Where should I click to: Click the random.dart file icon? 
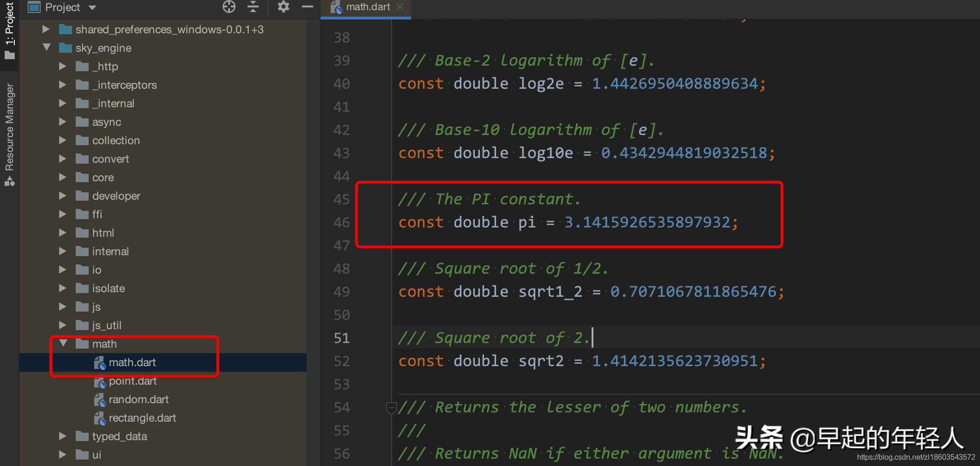(100, 400)
